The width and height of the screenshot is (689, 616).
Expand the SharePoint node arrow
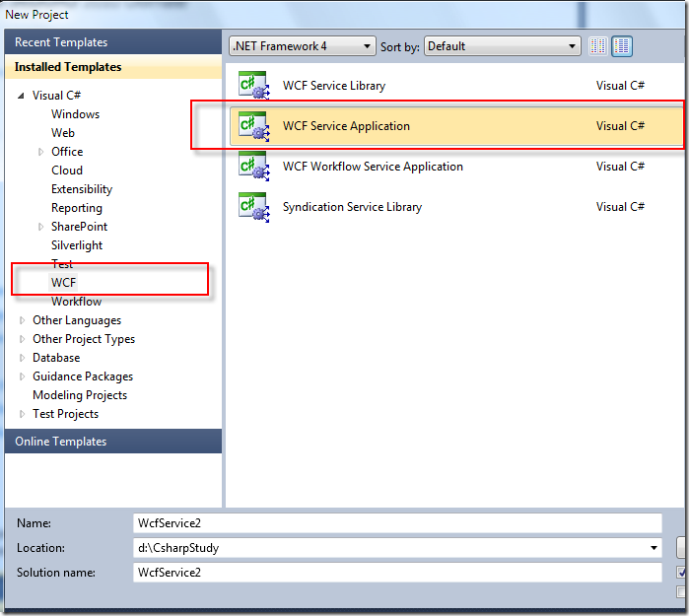coord(40,227)
